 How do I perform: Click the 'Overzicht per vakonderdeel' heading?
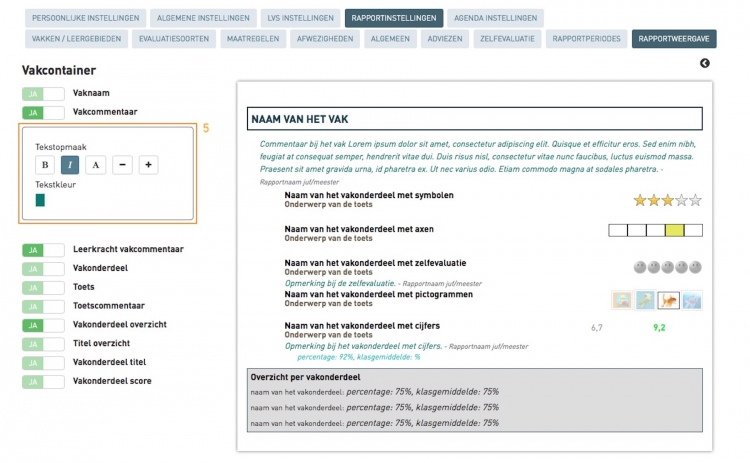(305, 377)
